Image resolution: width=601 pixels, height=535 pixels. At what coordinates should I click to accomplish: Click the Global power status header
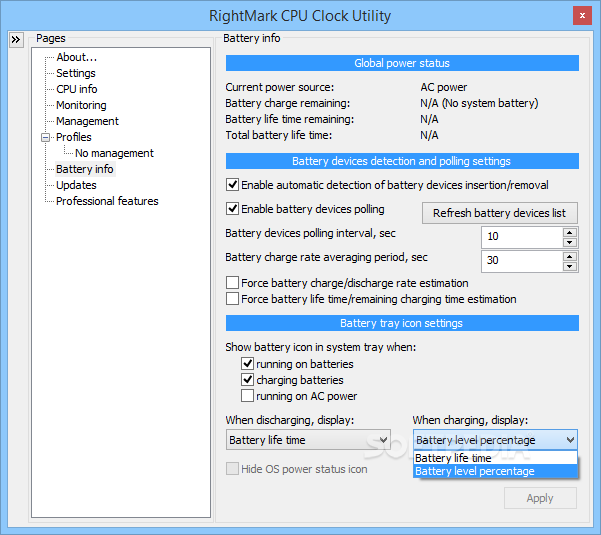pos(402,63)
